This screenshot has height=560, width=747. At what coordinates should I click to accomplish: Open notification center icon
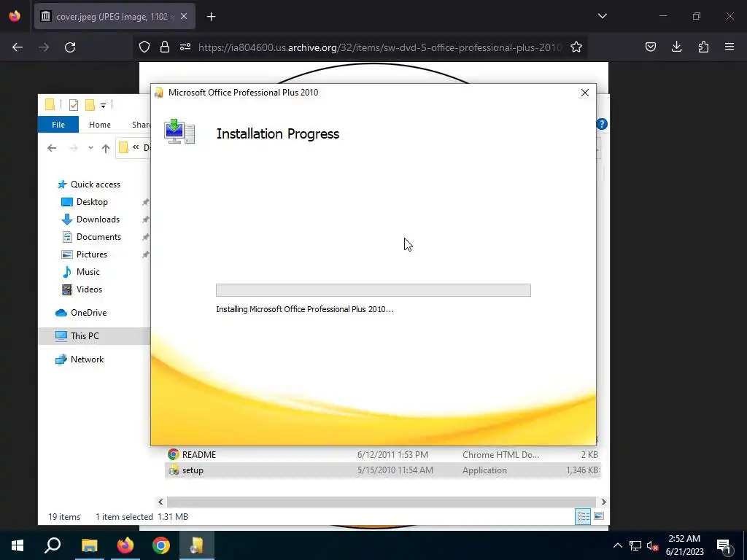click(x=724, y=545)
